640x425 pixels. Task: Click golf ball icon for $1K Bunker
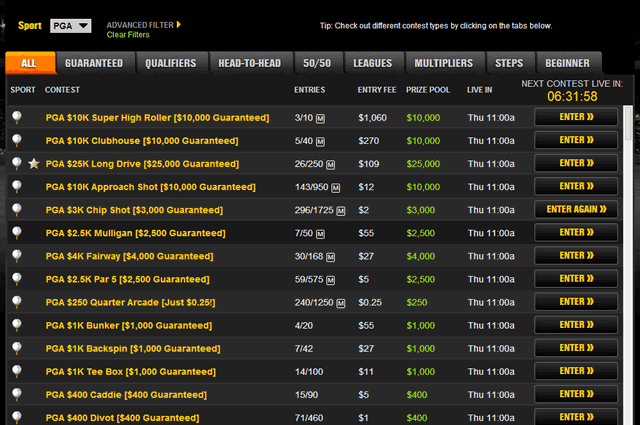point(17,325)
